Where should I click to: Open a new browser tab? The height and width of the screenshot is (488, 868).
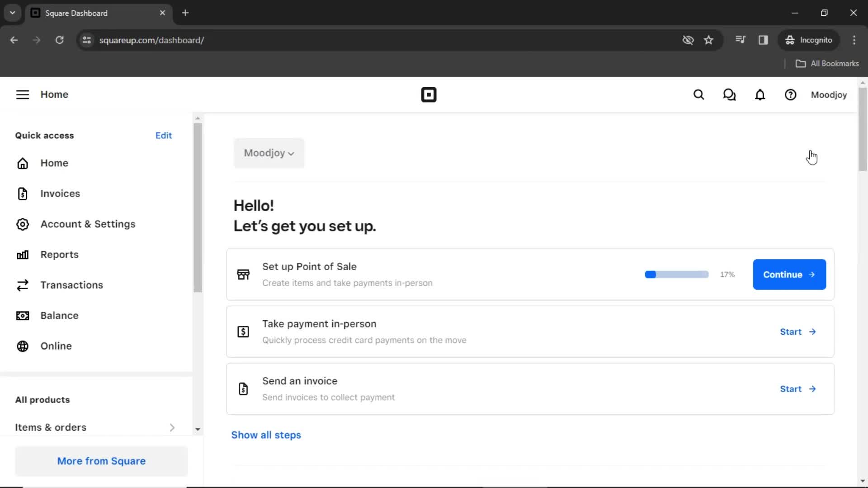click(x=185, y=13)
